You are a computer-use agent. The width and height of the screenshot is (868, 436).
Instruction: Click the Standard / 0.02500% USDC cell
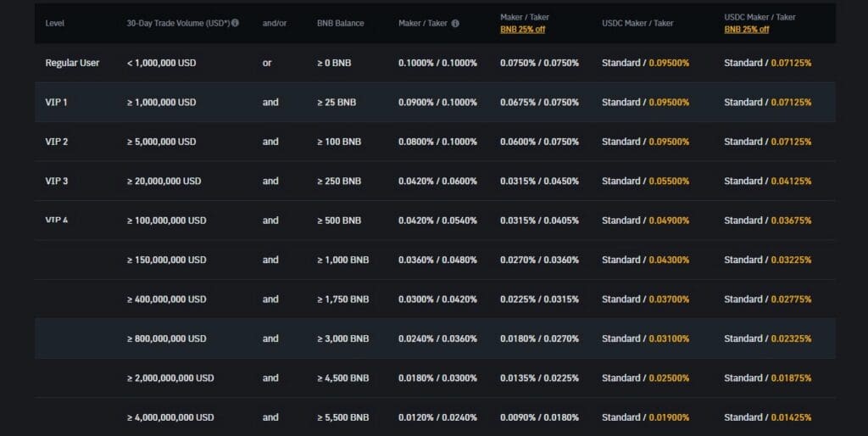tap(645, 377)
